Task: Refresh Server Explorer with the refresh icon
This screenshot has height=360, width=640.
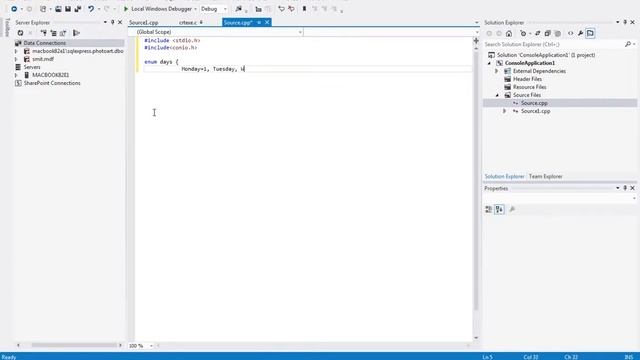Action: pos(20,33)
